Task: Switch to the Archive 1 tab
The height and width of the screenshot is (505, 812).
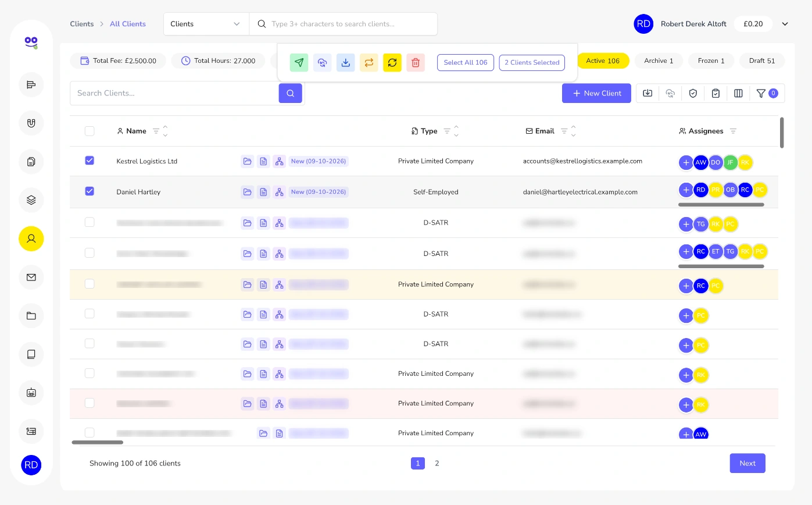Action: point(659,61)
